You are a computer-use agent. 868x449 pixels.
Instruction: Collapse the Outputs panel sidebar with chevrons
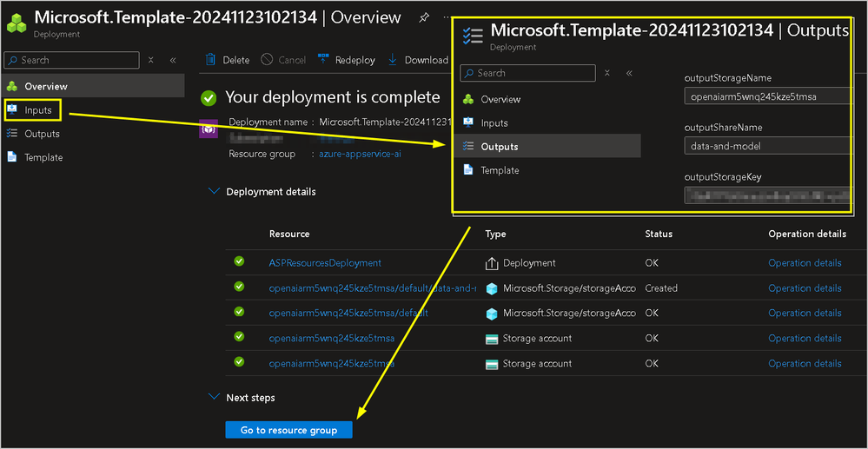(629, 73)
